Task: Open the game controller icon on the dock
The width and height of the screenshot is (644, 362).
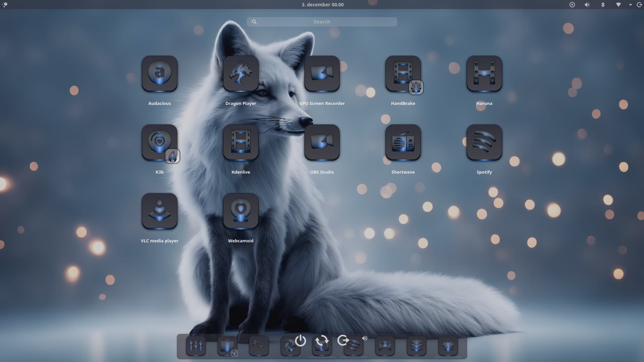Action: click(385, 345)
